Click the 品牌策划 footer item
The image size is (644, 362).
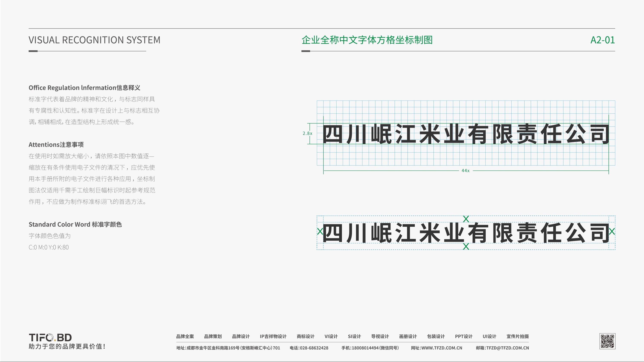pos(213,336)
